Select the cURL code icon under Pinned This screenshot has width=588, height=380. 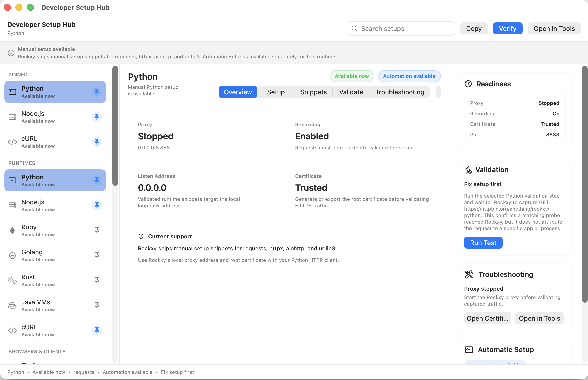[x=12, y=142]
